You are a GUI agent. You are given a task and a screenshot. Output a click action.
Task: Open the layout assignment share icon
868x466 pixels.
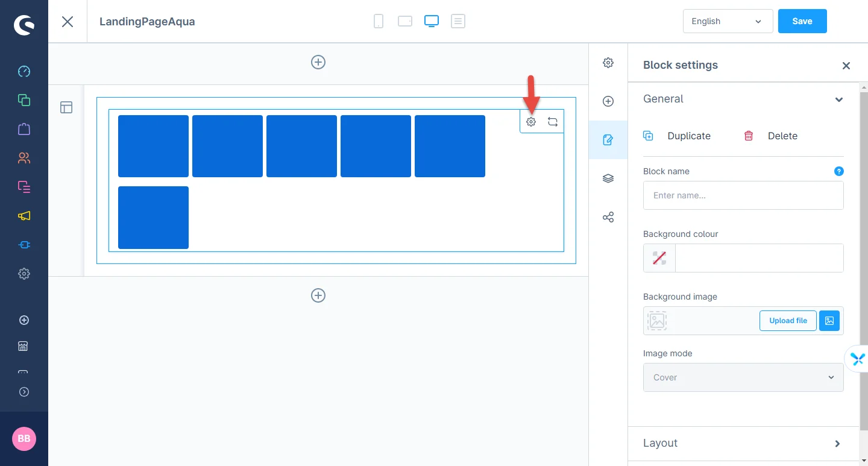[608, 217]
